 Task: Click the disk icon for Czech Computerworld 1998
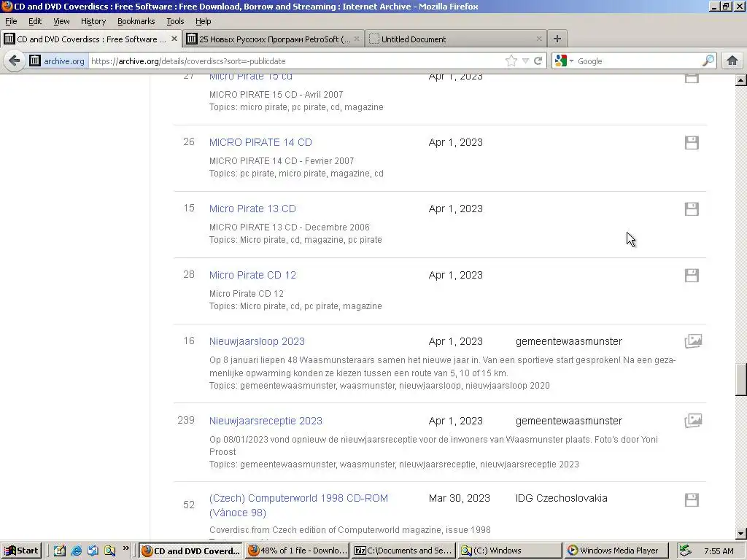coord(692,500)
